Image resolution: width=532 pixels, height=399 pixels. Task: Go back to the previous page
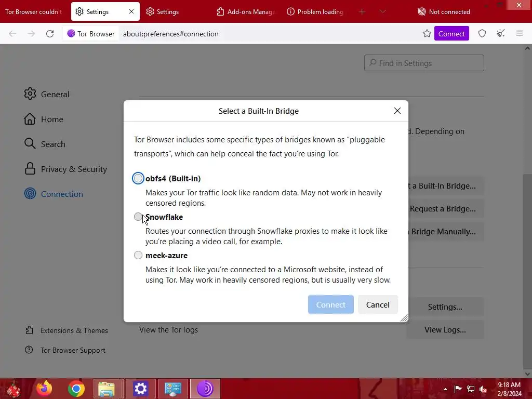pyautogui.click(x=12, y=34)
